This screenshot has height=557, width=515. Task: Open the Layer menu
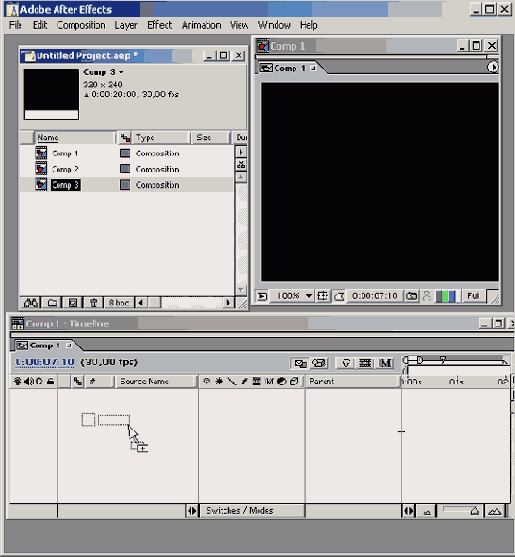126,25
